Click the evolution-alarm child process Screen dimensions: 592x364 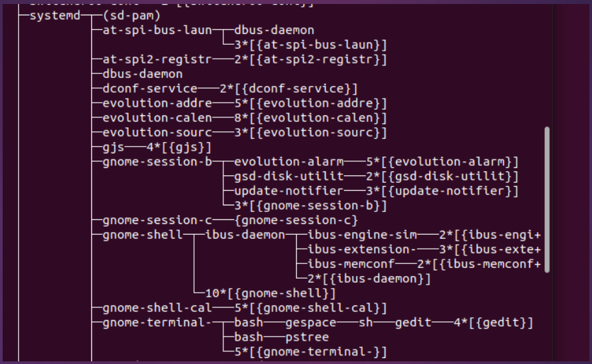tap(289, 161)
